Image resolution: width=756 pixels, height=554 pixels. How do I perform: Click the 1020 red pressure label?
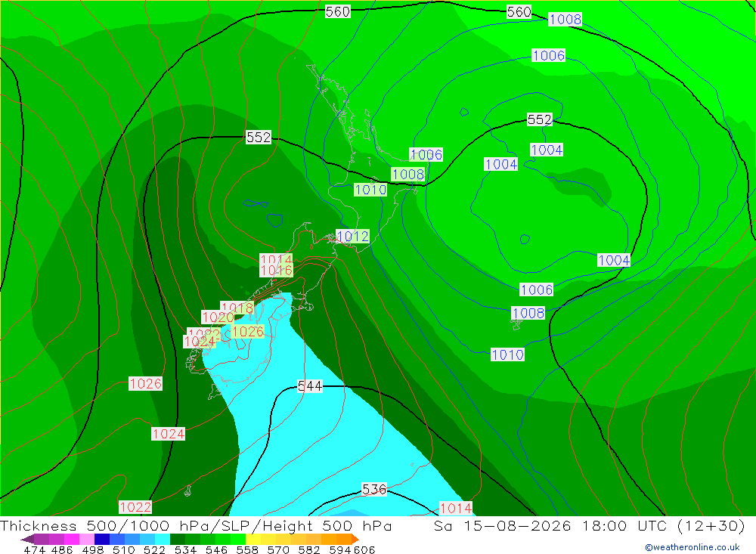[x=218, y=317]
